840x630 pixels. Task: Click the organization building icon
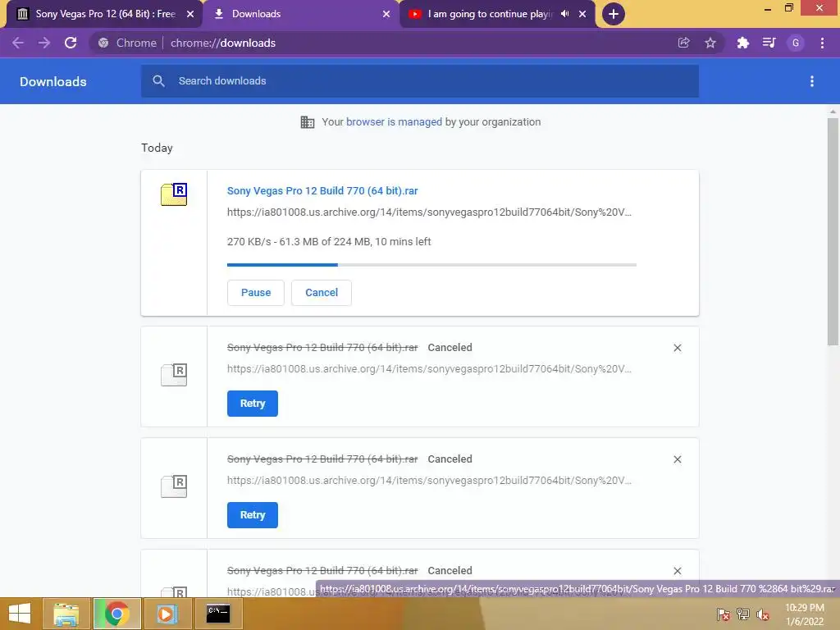tap(308, 122)
